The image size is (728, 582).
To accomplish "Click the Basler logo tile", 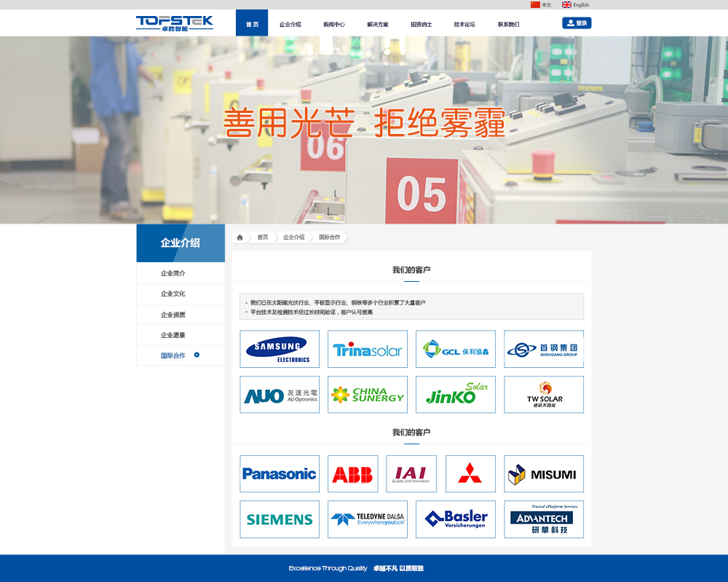I will tap(456, 519).
